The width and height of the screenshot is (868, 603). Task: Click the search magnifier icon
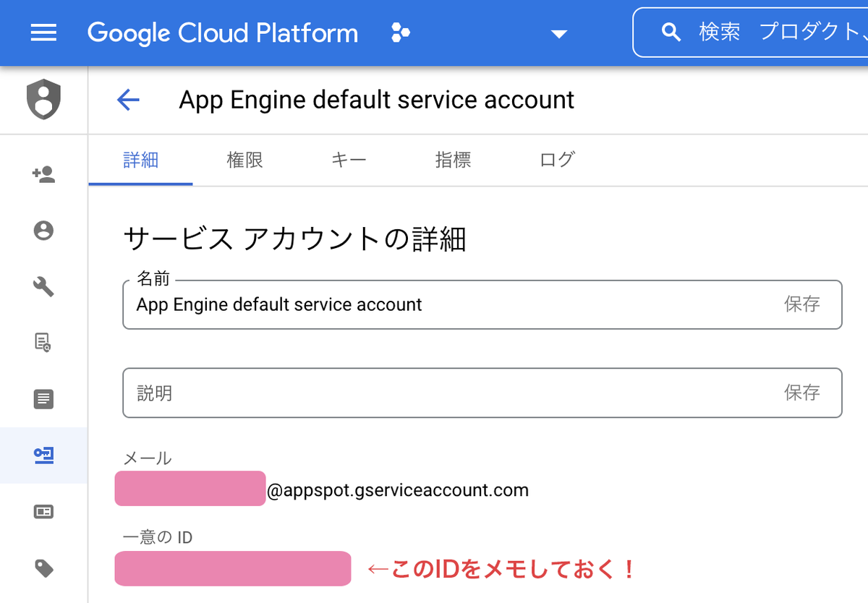(x=671, y=33)
